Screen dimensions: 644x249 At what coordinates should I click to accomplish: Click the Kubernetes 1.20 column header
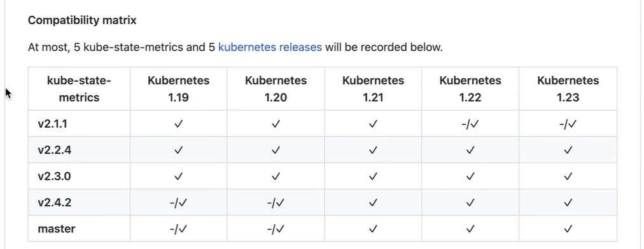[276, 88]
